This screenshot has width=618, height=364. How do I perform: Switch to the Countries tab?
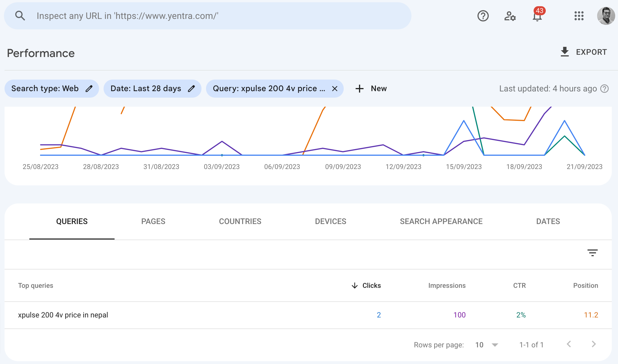(240, 222)
